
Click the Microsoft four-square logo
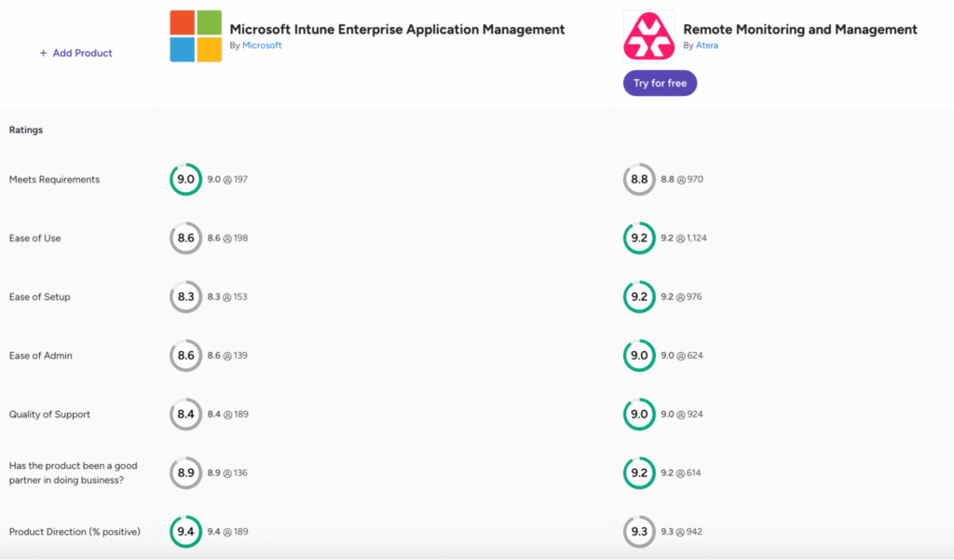[196, 36]
